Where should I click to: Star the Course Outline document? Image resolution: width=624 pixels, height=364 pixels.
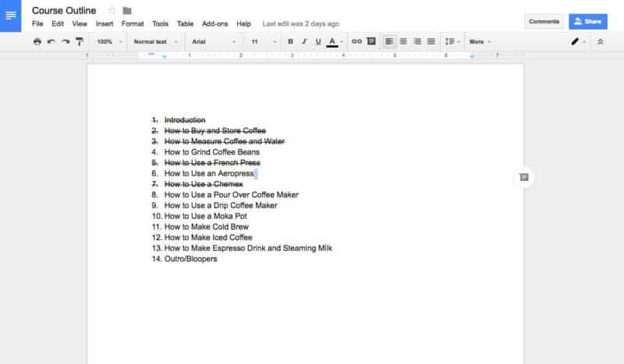(x=112, y=11)
